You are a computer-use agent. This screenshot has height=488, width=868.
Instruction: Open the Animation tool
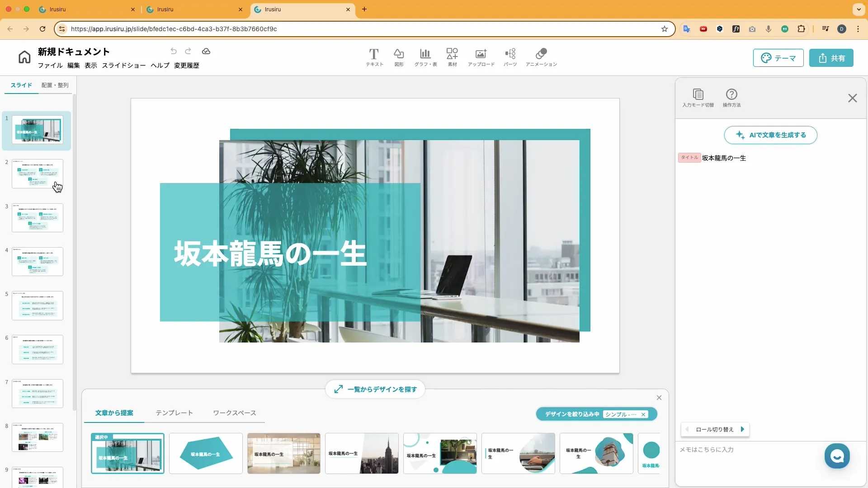tap(541, 54)
